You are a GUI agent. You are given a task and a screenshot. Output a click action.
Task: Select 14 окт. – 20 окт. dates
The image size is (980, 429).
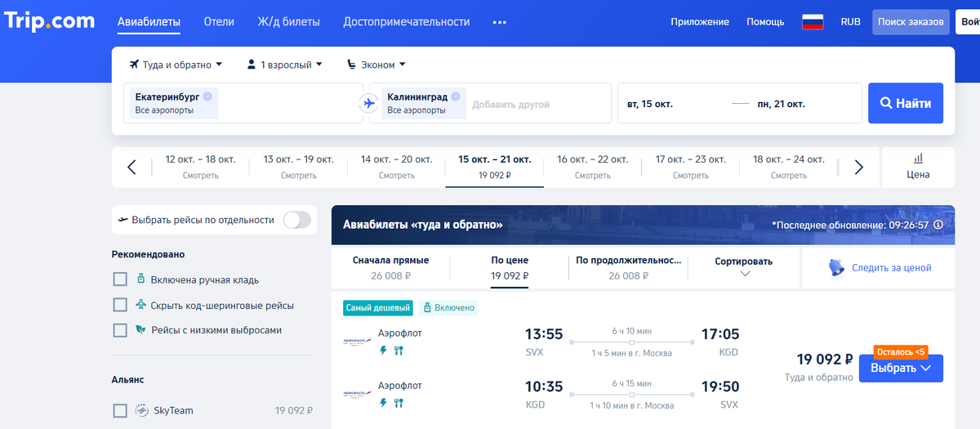[396, 167]
